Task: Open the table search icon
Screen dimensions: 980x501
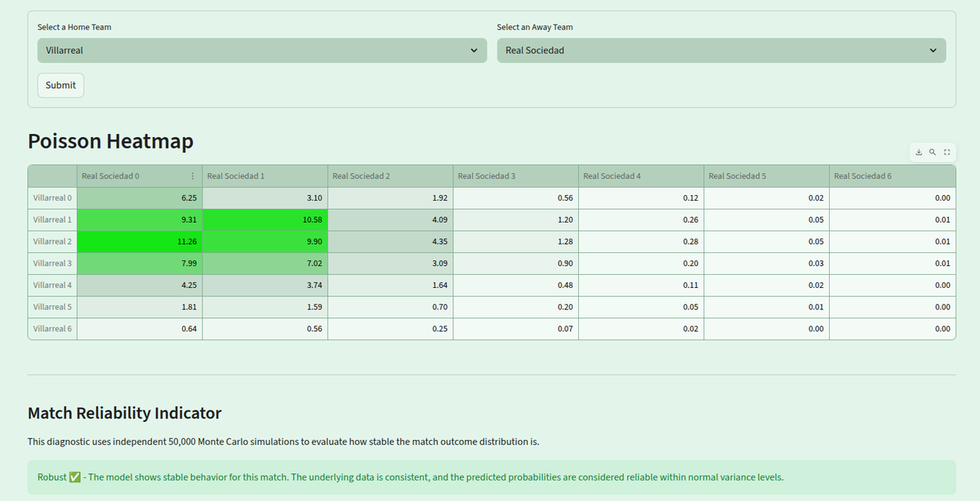Action: pos(933,153)
